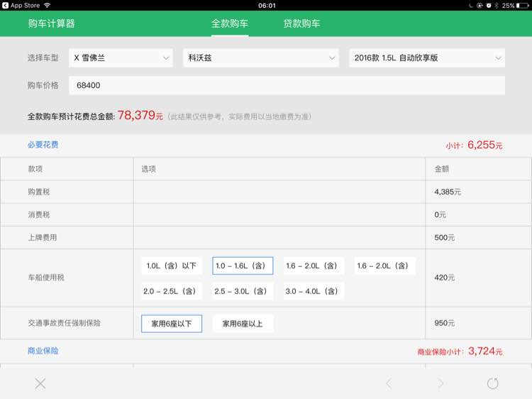The height and width of the screenshot is (399, 532).
Task: Click the 购车价格 label
Action: tap(43, 85)
